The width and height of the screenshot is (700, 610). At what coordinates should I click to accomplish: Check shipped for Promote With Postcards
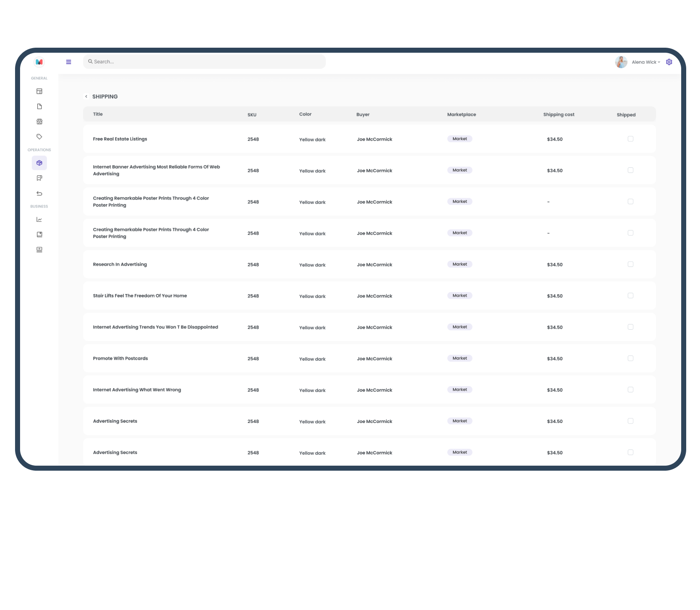[x=631, y=359]
